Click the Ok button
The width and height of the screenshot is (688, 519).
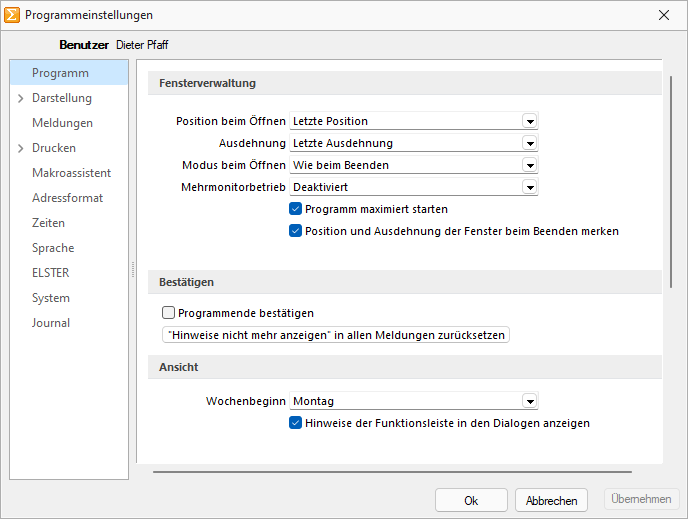(x=471, y=501)
